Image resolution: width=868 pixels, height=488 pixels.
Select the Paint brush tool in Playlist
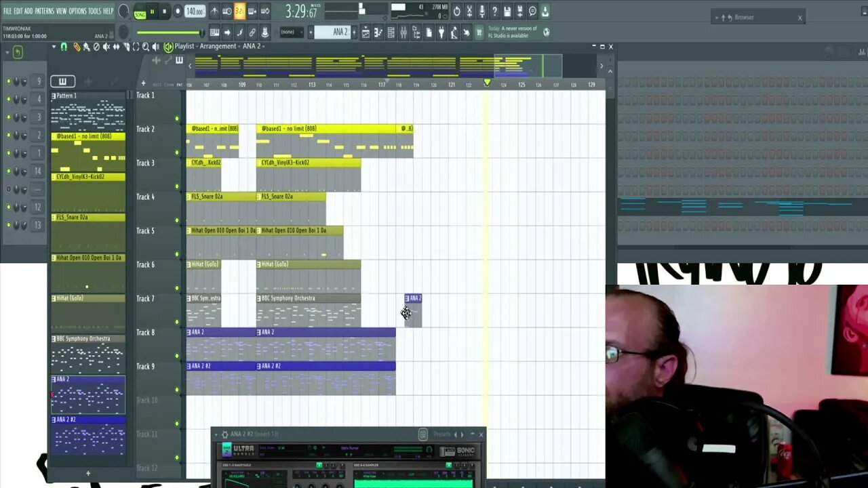86,46
